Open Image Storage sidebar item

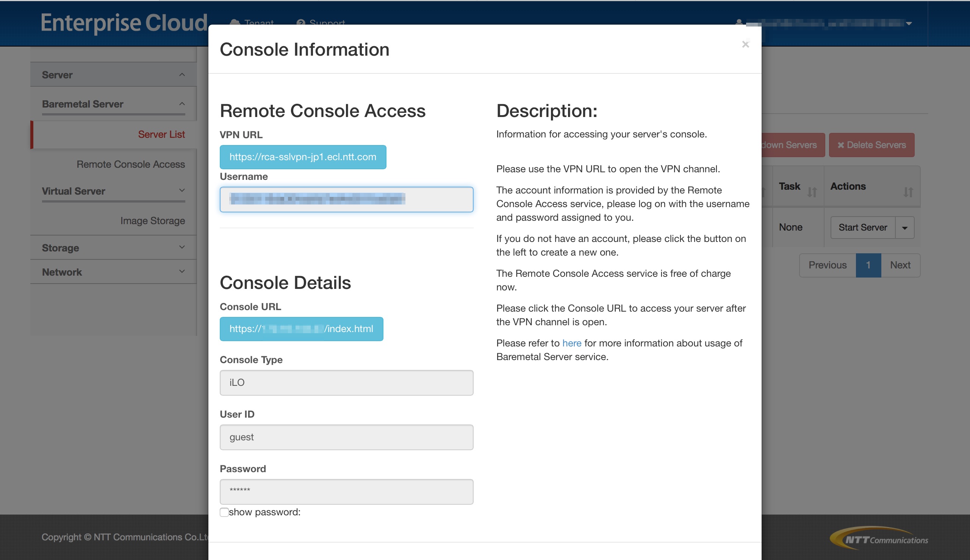(x=152, y=221)
